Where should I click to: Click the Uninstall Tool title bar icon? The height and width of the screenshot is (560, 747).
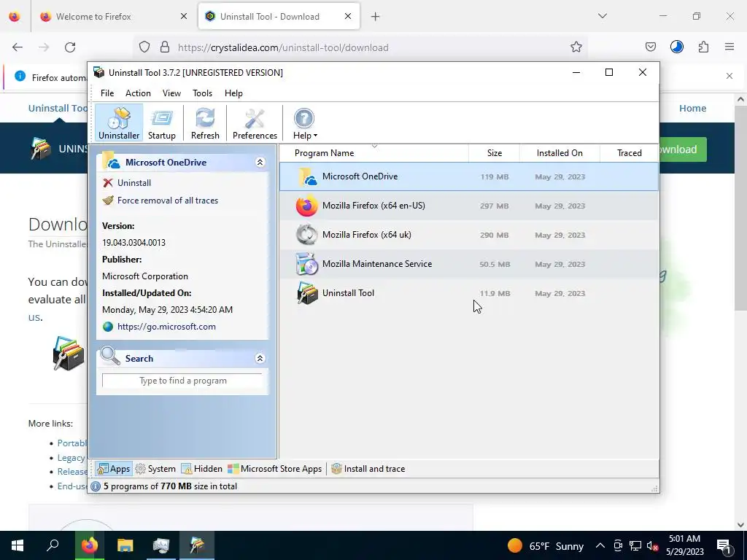point(98,72)
